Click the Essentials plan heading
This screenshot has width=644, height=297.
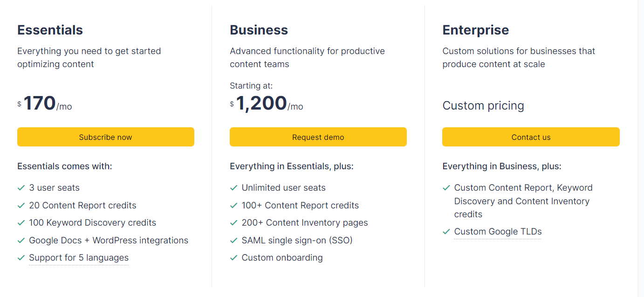pos(50,30)
